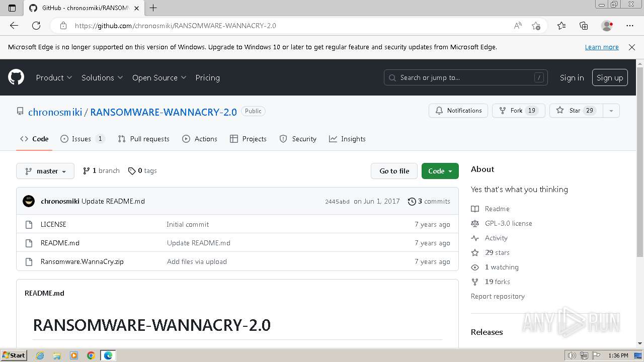
Task: Open Chrome from taskbar
Action: 91,355
